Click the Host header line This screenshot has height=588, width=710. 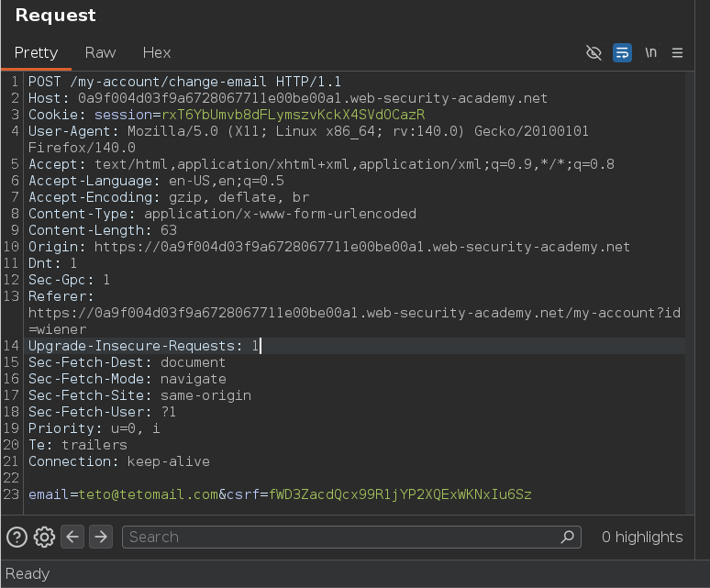click(288, 98)
